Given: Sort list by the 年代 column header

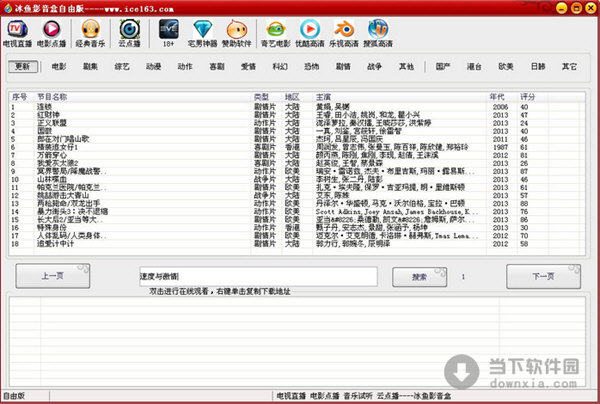Looking at the screenshot, I should point(498,96).
